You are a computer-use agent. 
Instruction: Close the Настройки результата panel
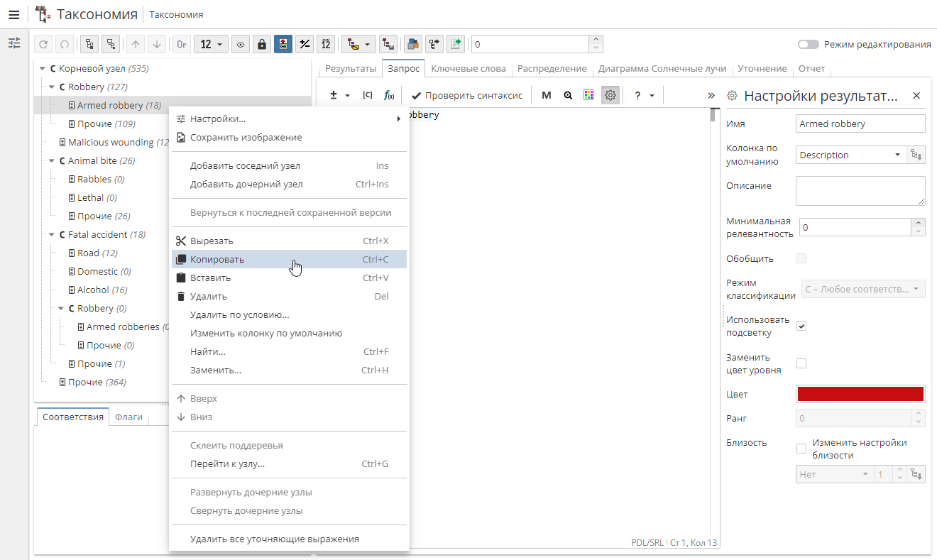916,95
